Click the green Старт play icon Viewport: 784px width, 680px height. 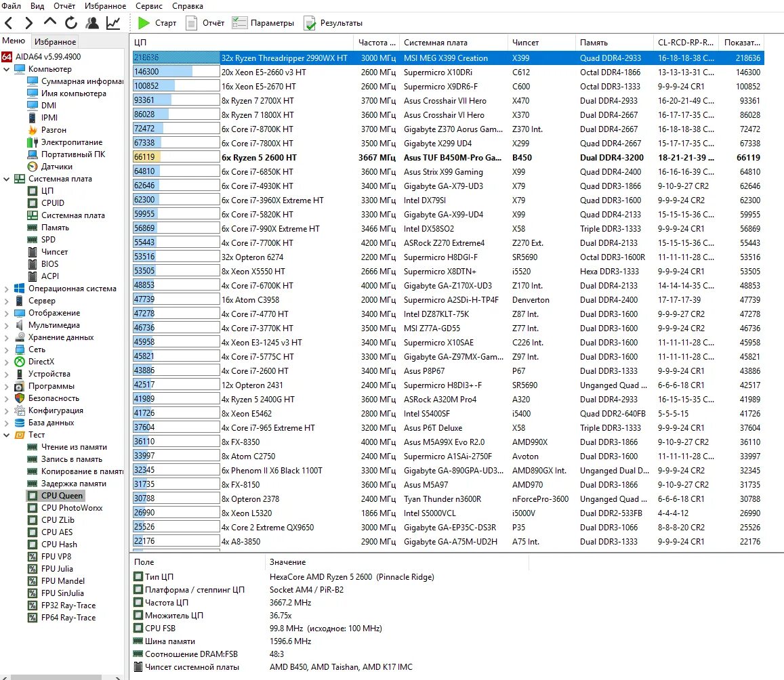144,23
